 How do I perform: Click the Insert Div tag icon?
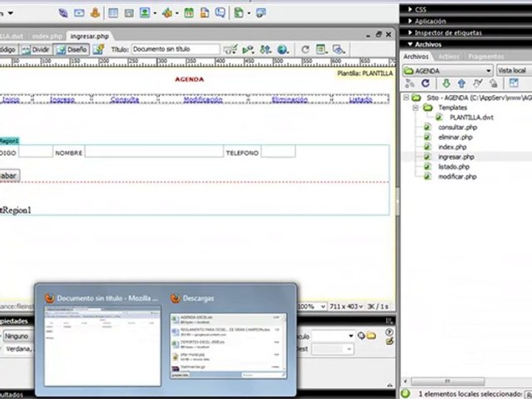tap(129, 13)
